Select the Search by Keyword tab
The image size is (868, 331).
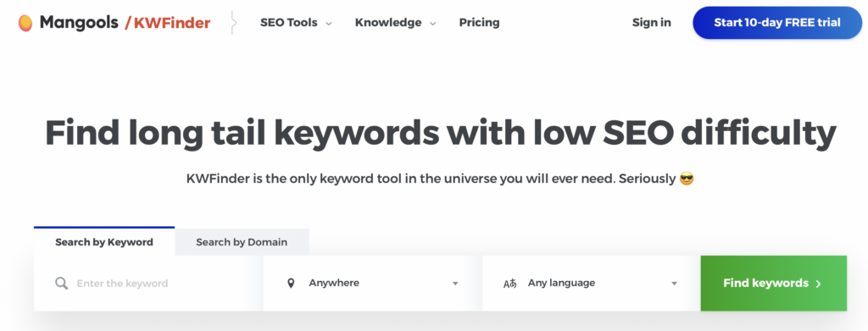pos(104,242)
